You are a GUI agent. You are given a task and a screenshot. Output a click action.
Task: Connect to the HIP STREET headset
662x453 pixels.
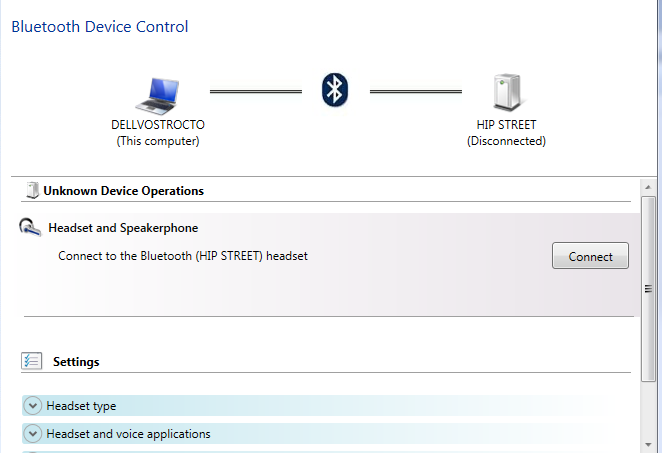pyautogui.click(x=590, y=256)
